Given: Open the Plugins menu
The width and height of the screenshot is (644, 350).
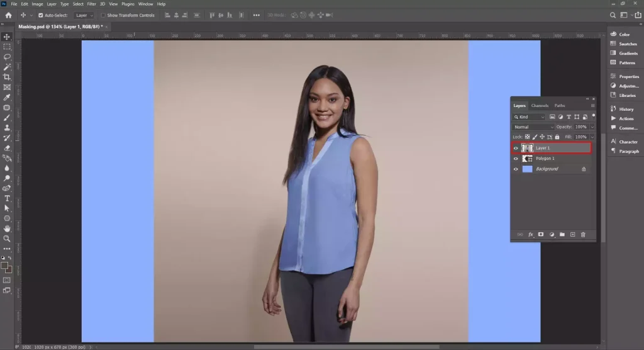Looking at the screenshot, I should tap(128, 4).
